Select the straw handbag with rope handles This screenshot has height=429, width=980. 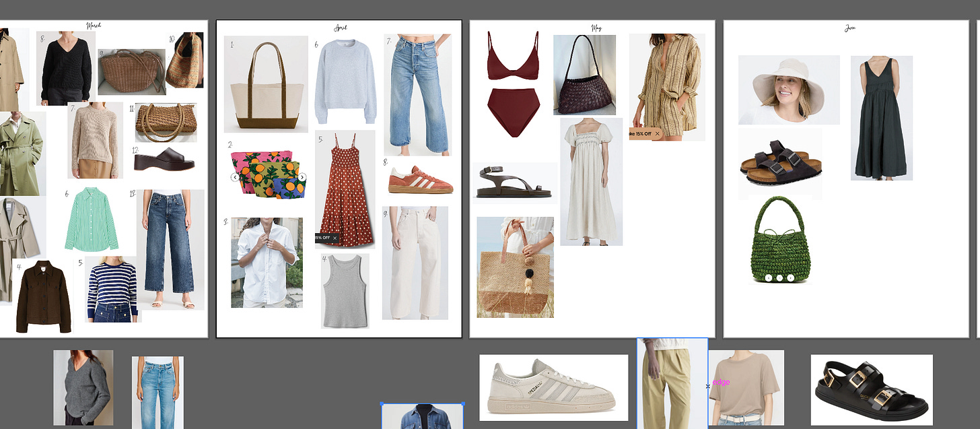(166, 123)
